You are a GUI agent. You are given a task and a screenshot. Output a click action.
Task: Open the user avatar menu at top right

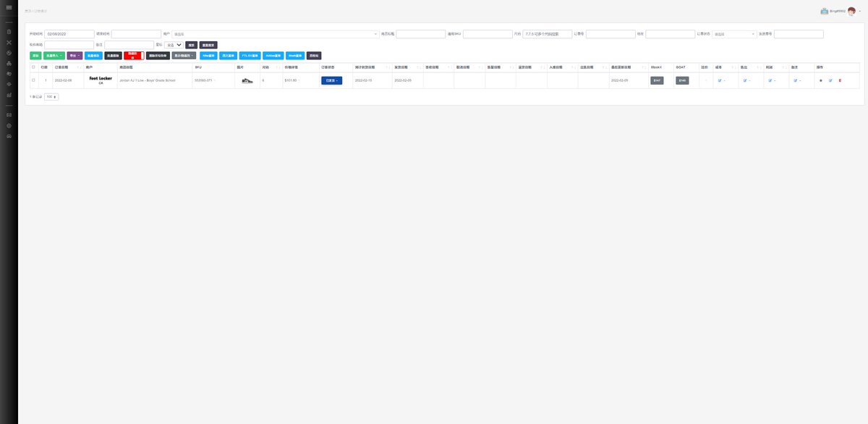(x=851, y=11)
